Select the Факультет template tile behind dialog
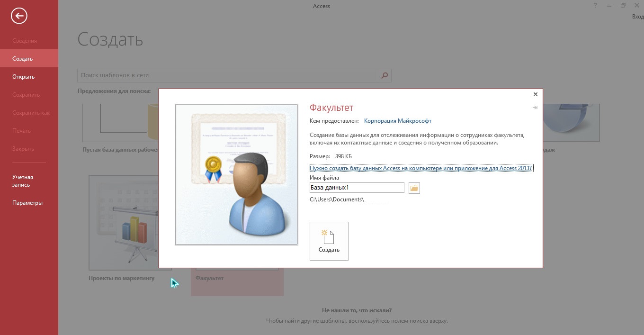This screenshot has height=335, width=644. (237, 281)
